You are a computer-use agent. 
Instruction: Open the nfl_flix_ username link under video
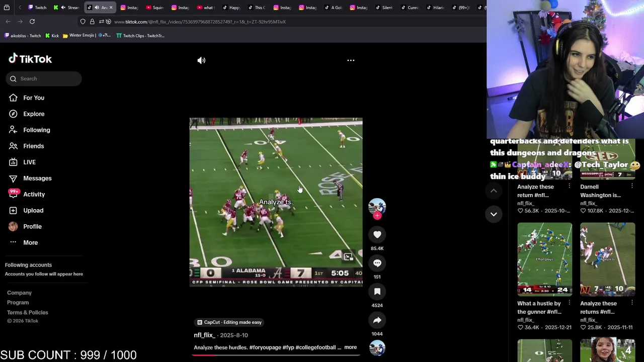point(204,335)
